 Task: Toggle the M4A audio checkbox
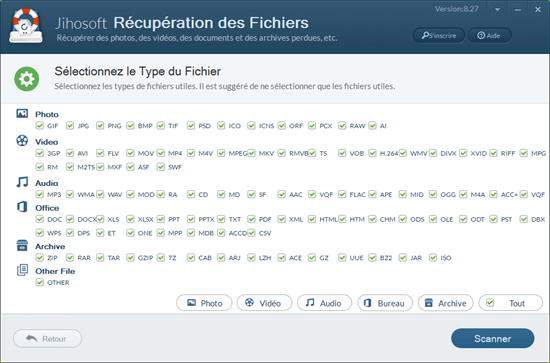coord(463,194)
